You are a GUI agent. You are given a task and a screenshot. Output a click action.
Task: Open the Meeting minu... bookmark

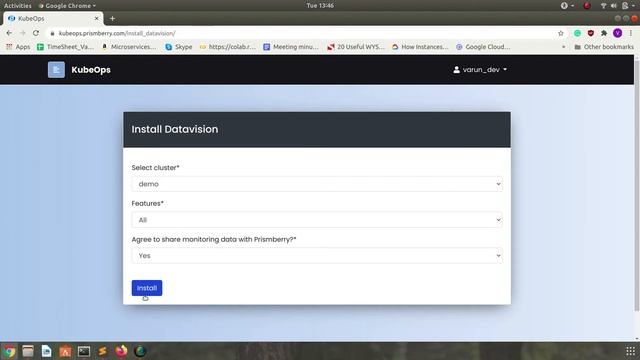[x=291, y=47]
